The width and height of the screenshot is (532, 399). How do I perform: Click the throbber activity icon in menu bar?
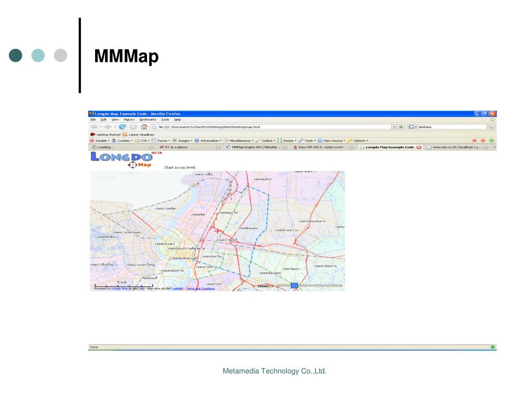tap(493, 120)
